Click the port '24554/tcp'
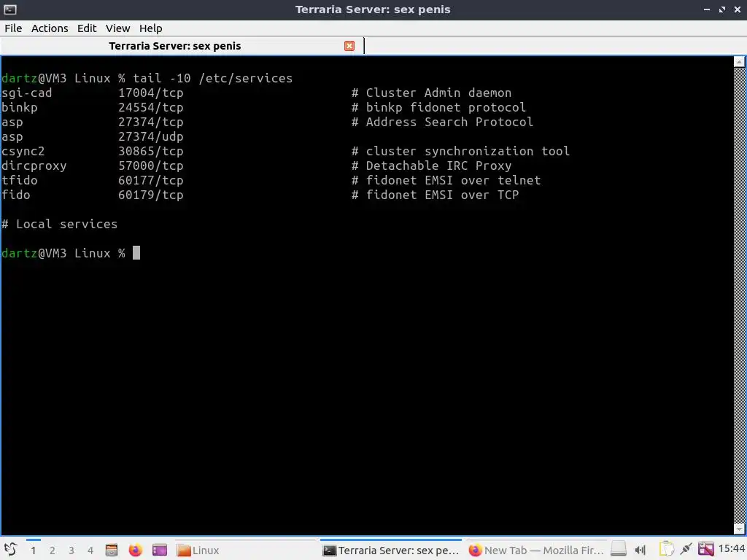Viewport: 747px width, 560px height. [x=150, y=108]
